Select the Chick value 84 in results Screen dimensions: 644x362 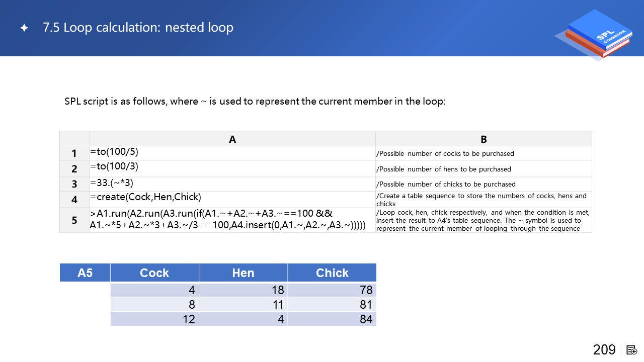[366, 319]
